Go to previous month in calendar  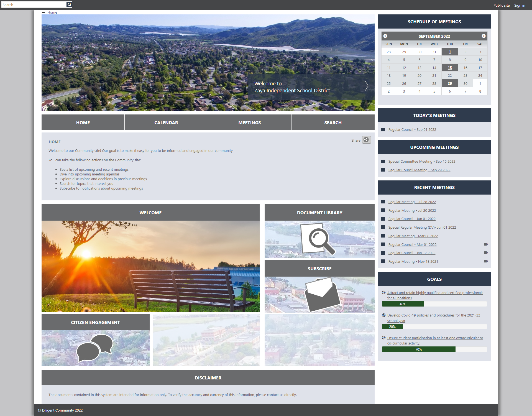(385, 36)
